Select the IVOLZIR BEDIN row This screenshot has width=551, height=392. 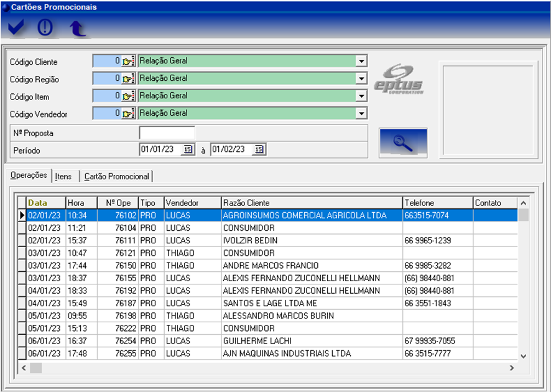(250, 241)
